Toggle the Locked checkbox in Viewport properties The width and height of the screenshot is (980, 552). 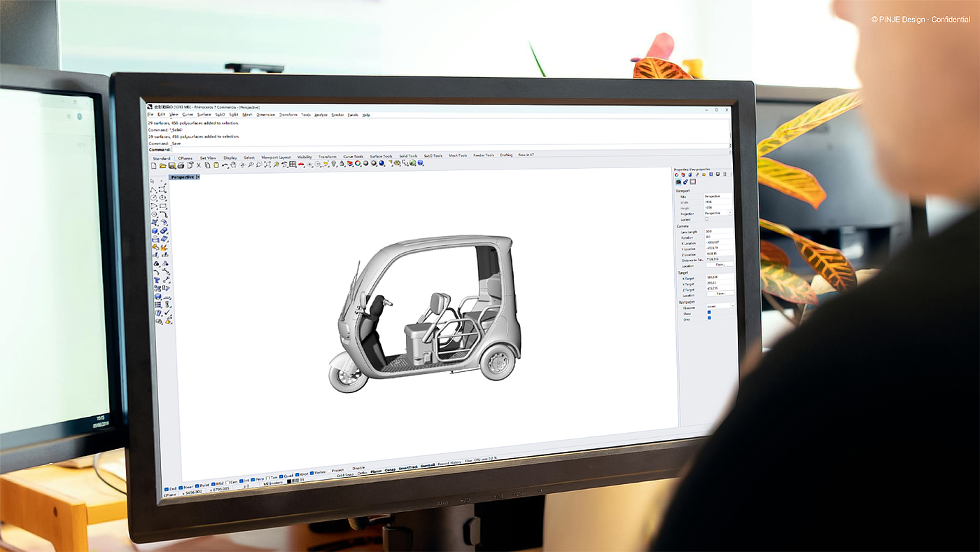point(706,219)
